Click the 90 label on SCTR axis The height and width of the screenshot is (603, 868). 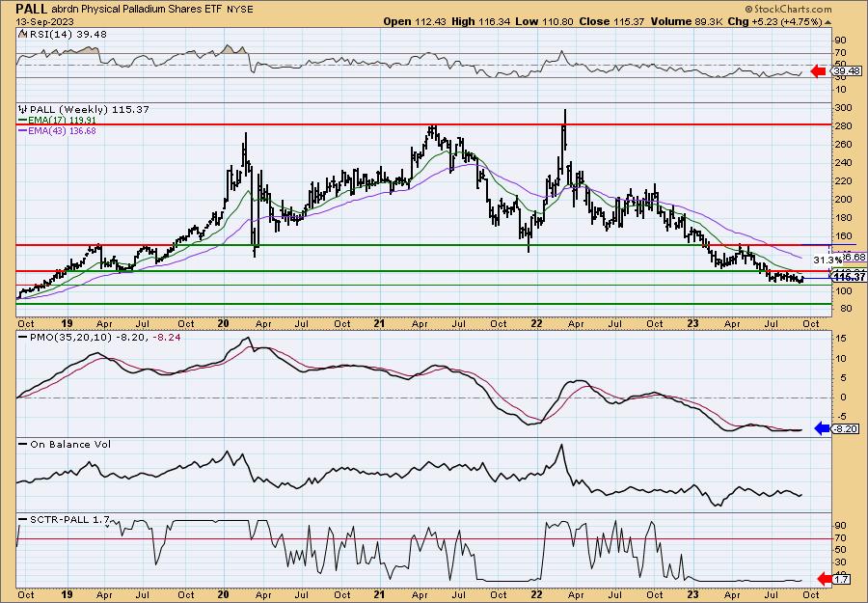pos(840,526)
